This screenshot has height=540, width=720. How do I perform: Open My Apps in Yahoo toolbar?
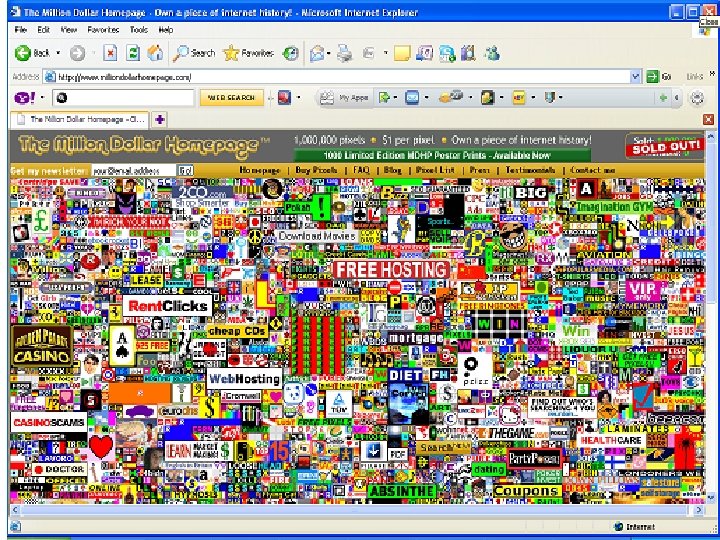click(x=344, y=97)
